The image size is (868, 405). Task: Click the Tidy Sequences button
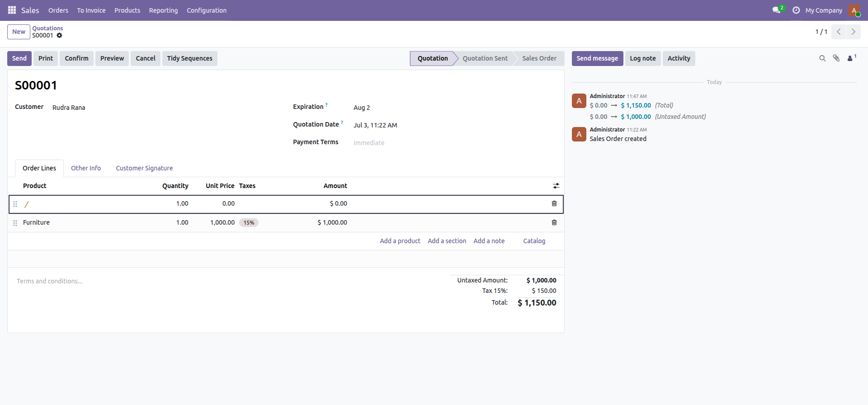pos(189,58)
